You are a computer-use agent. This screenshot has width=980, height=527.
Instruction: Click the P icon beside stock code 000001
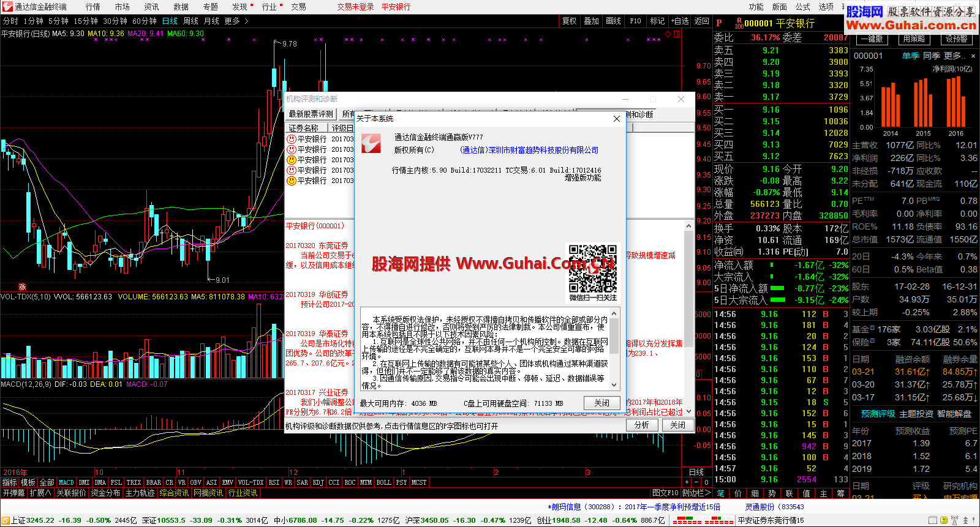[719, 23]
